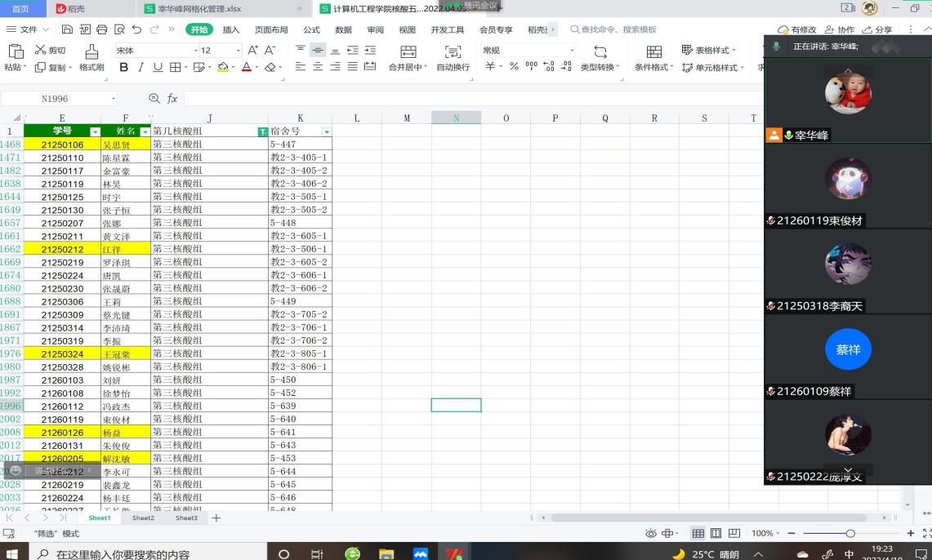Click the Paste (粘贴) clipboard icon
The image size is (932, 560).
click(16, 51)
